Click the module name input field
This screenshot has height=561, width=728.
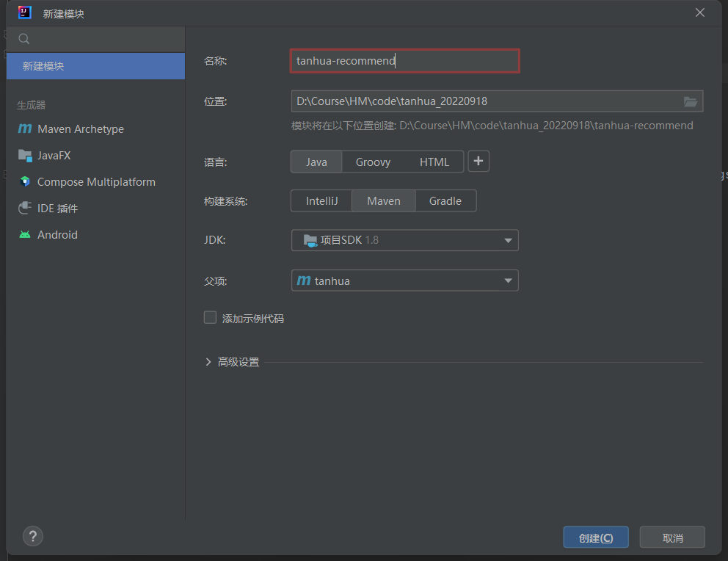pyautogui.click(x=404, y=61)
